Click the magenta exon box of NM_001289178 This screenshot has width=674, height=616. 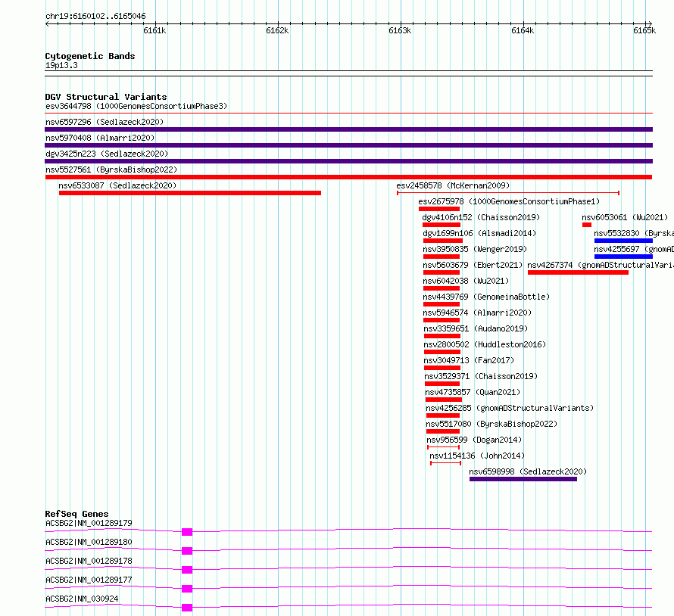[187, 570]
